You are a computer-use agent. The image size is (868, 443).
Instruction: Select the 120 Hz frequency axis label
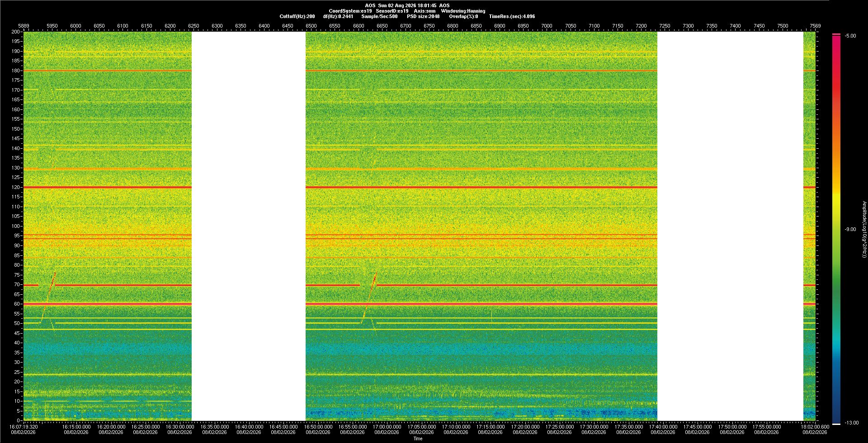tap(16, 187)
